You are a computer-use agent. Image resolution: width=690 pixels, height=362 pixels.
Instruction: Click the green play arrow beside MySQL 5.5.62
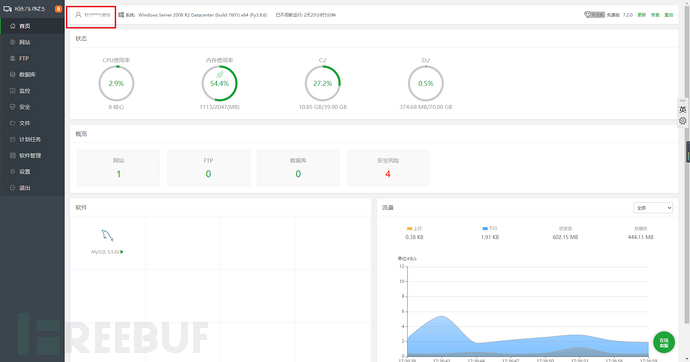pyautogui.click(x=122, y=252)
